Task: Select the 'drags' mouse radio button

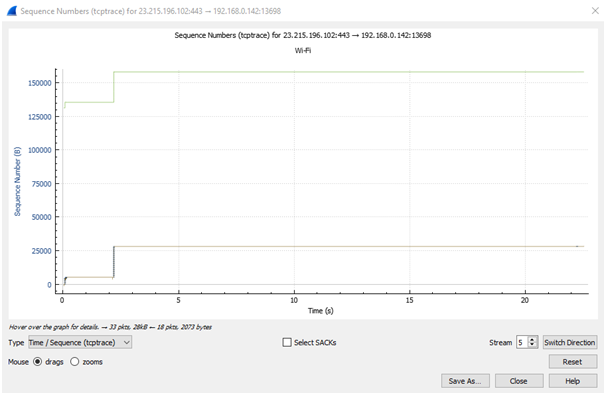Action: click(37, 362)
